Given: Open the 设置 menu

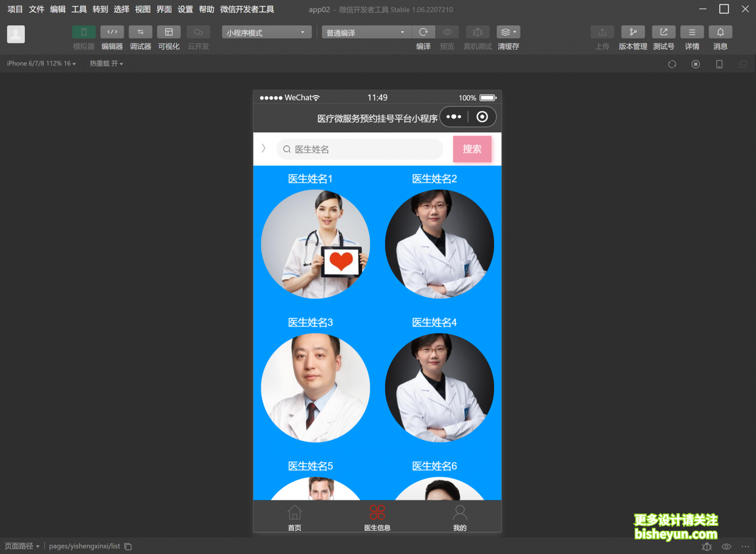Looking at the screenshot, I should coord(185,9).
